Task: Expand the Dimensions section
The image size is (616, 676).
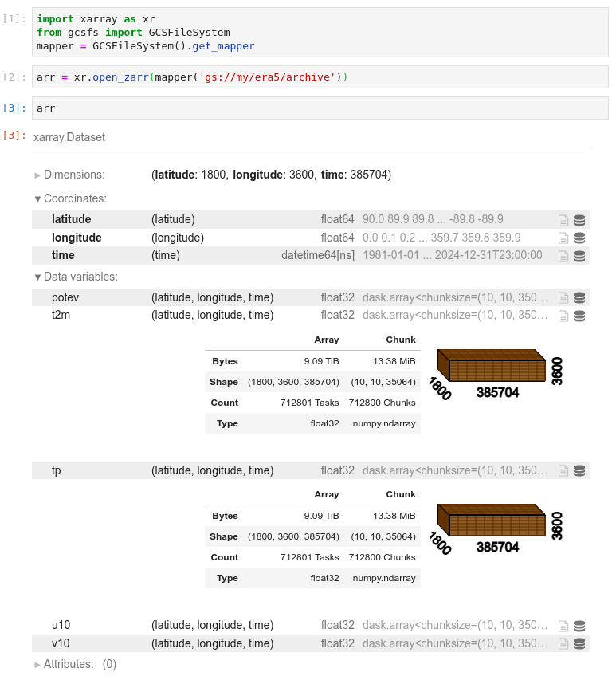Action: pos(70,175)
